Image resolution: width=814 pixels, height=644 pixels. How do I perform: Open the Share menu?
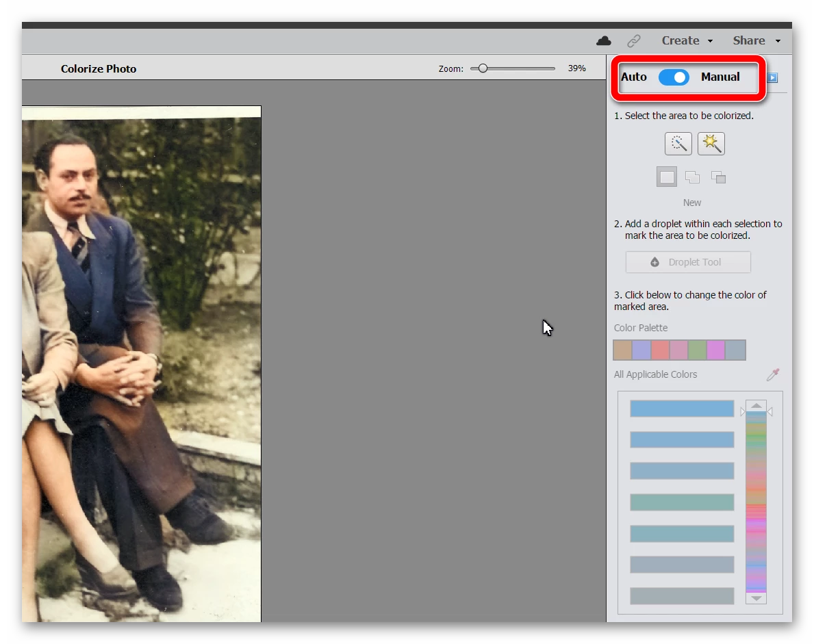(x=756, y=40)
